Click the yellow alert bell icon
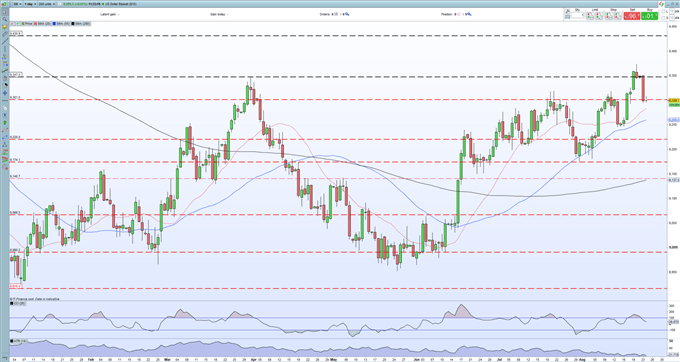 coord(5,27)
